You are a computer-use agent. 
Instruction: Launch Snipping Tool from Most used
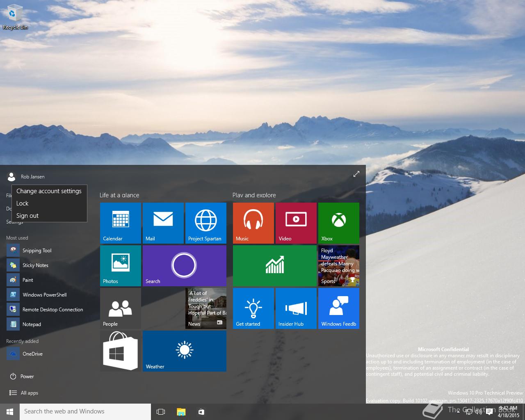click(x=37, y=251)
